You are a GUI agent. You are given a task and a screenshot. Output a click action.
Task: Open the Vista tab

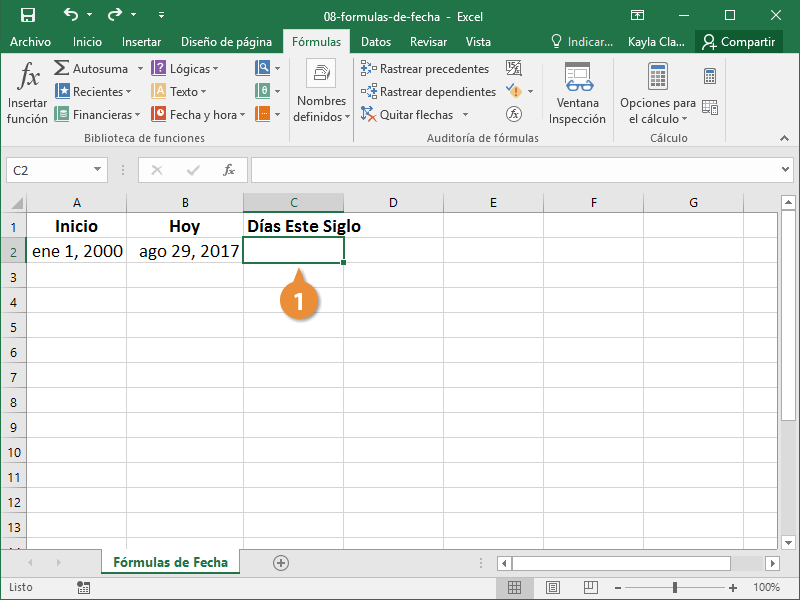[478, 42]
